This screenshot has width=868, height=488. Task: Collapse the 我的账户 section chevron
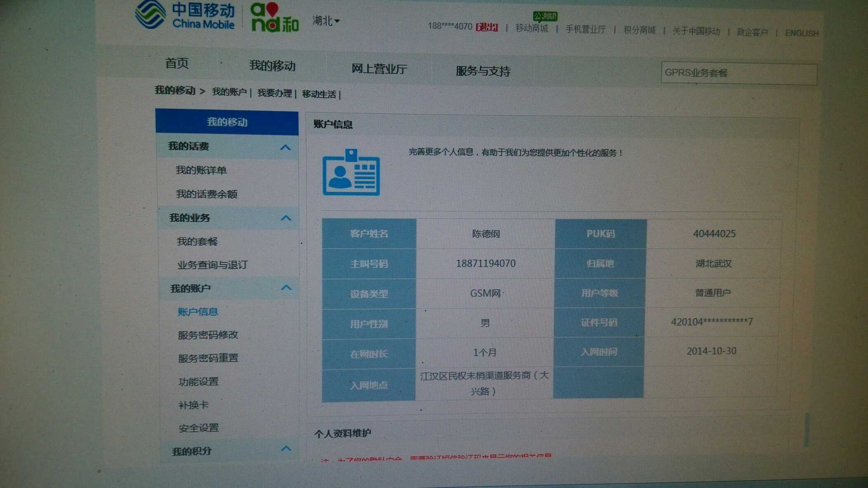286,288
